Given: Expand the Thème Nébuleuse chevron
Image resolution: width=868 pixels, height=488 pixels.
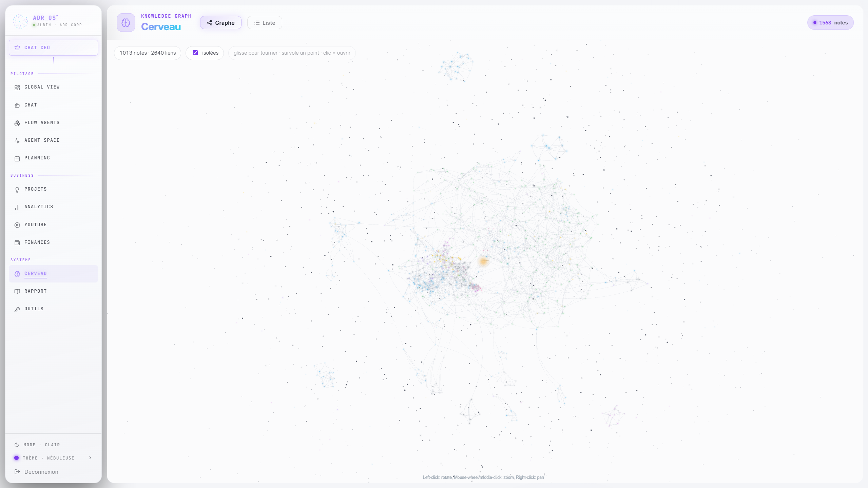Looking at the screenshot, I should pos(90,458).
